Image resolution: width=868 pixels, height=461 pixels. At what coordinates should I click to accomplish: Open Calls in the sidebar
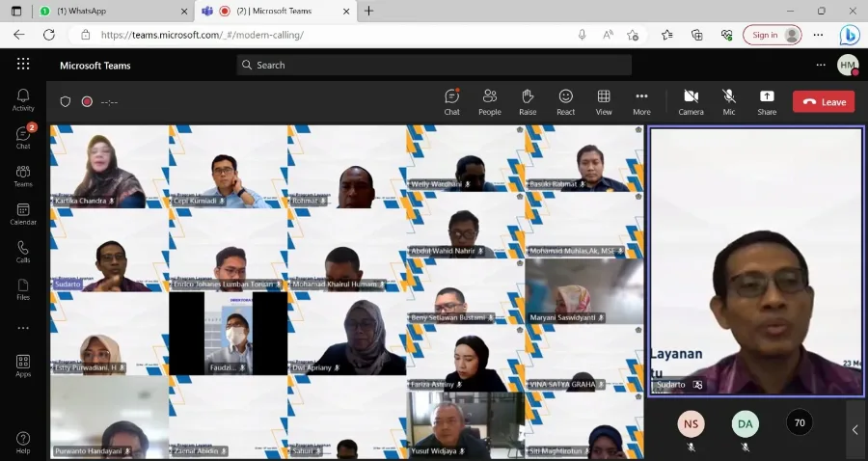tap(23, 252)
